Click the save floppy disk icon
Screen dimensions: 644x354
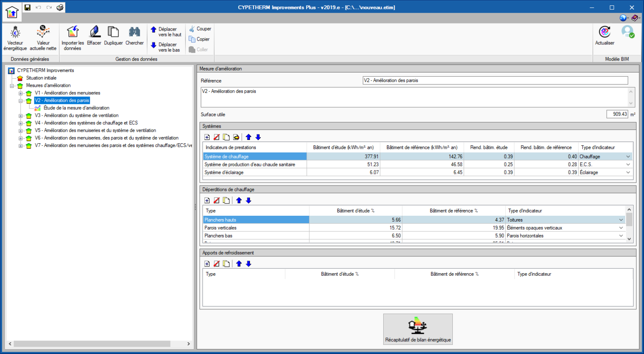click(x=27, y=8)
